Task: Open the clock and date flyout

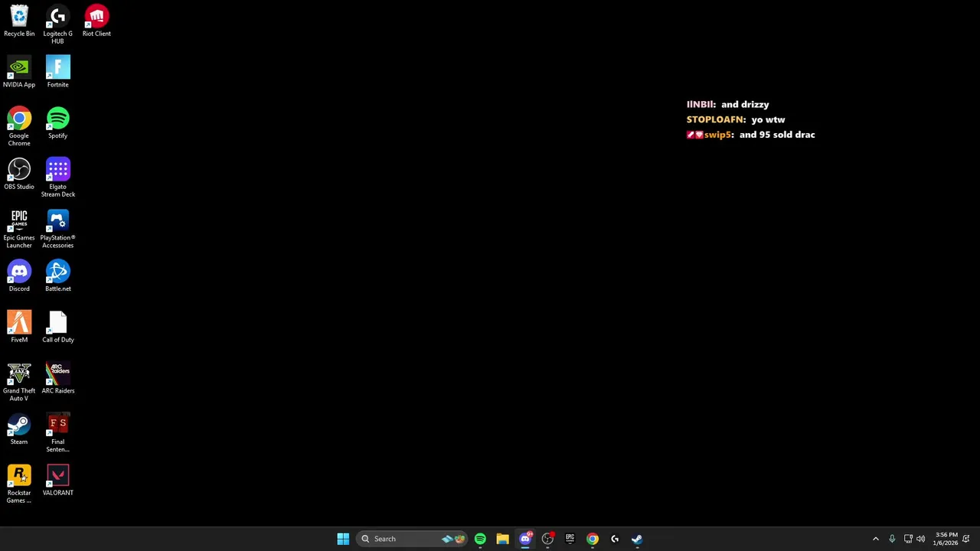Action: tap(946, 539)
